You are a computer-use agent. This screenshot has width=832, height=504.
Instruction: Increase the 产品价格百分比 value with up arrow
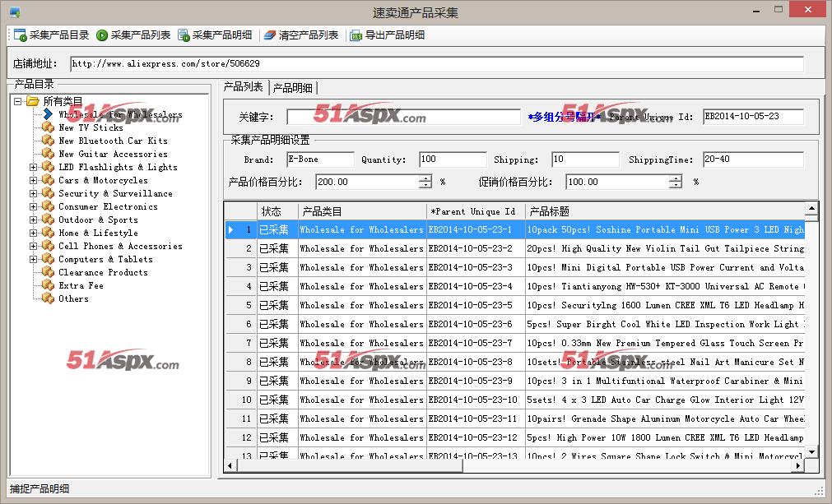coord(425,178)
